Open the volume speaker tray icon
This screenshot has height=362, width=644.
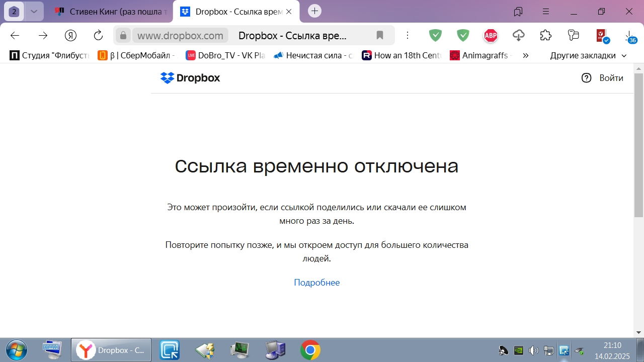click(x=534, y=350)
